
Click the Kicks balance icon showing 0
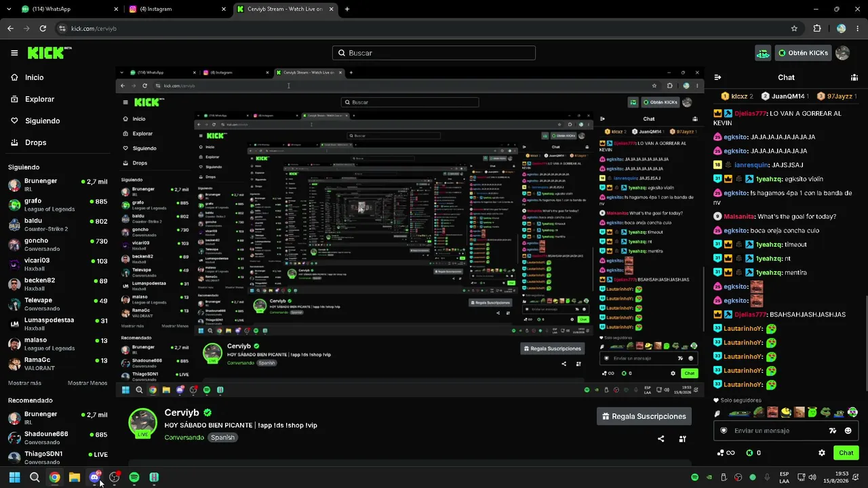coord(749,453)
